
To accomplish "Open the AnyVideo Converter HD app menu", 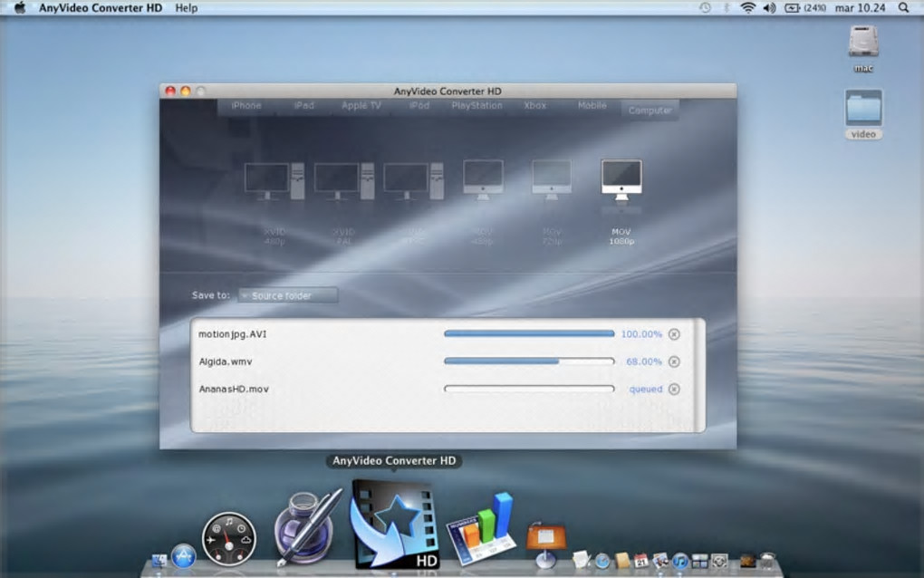I will click(x=101, y=7).
